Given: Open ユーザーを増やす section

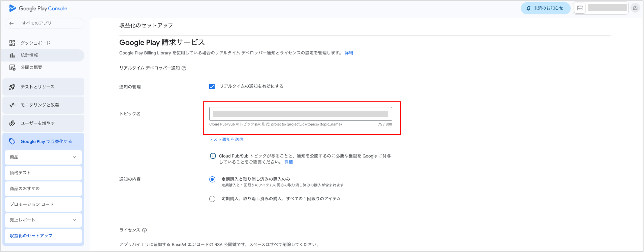Looking at the screenshot, I should tap(43, 123).
